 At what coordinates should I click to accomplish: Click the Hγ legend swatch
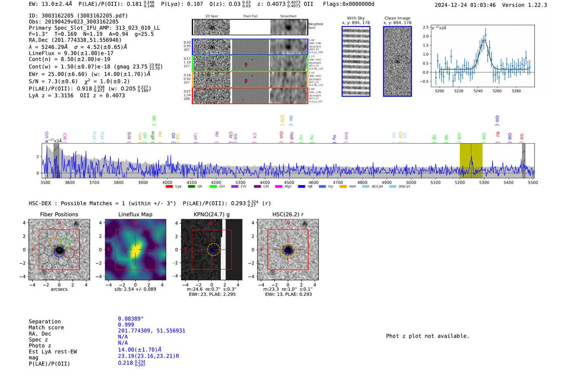(x=322, y=187)
